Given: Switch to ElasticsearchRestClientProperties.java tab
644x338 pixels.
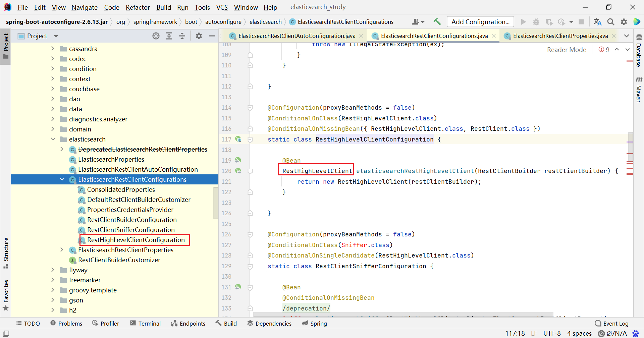Looking at the screenshot, I should coord(560,36).
